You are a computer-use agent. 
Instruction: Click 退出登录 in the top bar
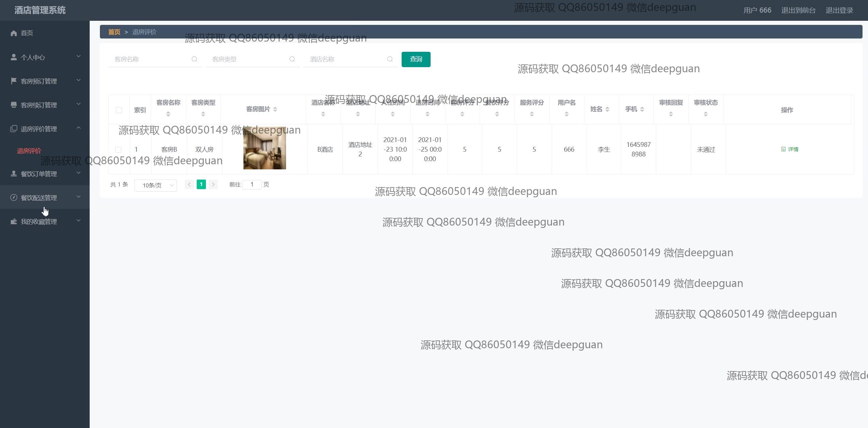(839, 10)
